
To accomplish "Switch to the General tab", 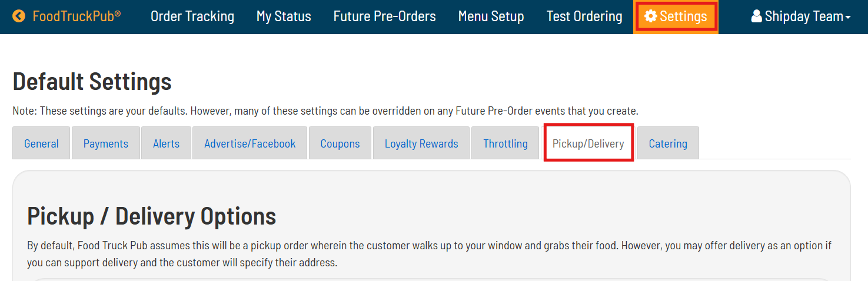I will tap(41, 143).
